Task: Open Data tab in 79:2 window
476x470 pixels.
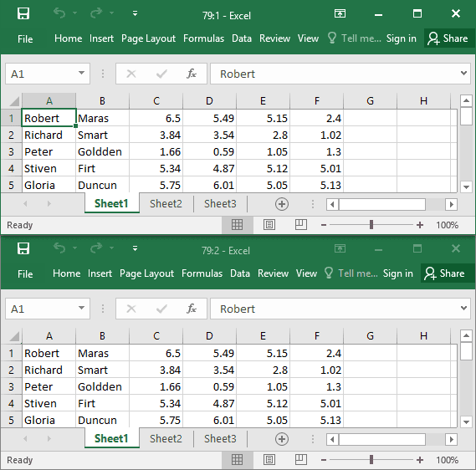Action: (240, 273)
